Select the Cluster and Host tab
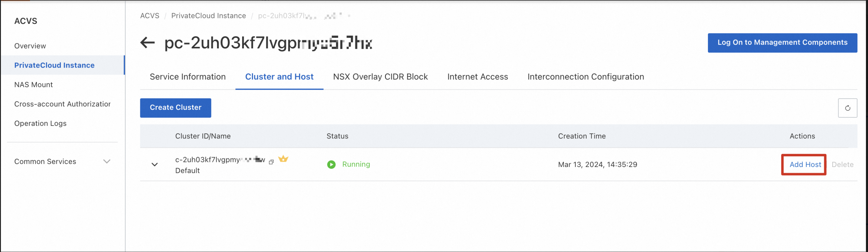 click(279, 77)
